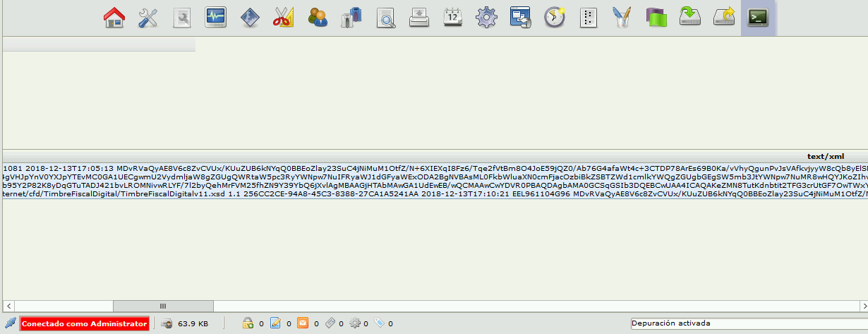Click the document magnifier preview icon
868x334 pixels.
[385, 18]
